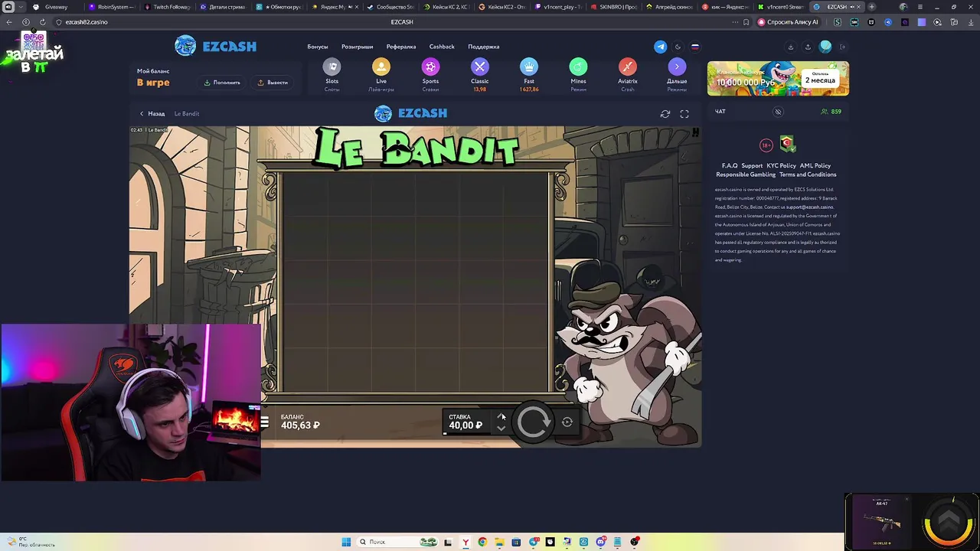Open Windows Start menu

click(x=346, y=542)
